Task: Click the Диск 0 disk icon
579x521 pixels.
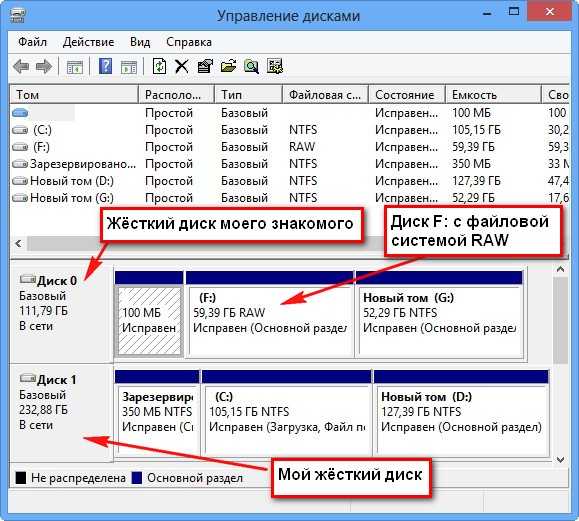Action: pos(28,279)
